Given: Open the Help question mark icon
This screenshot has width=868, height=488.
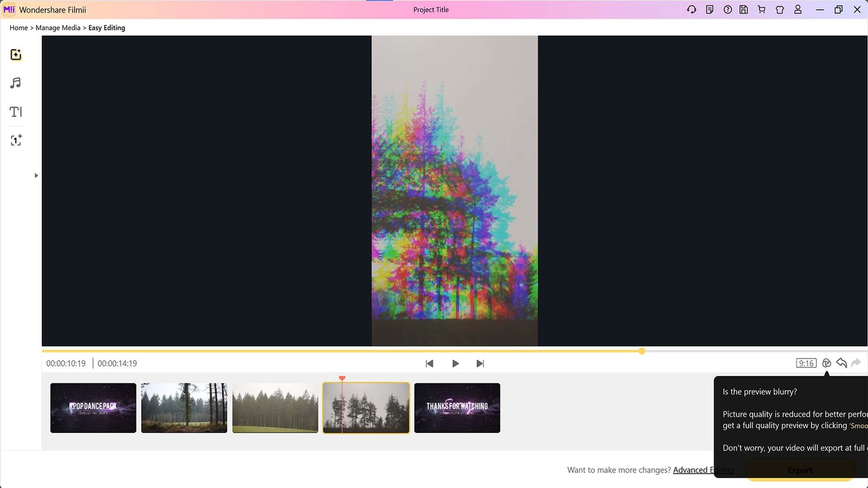Looking at the screenshot, I should coord(727,10).
